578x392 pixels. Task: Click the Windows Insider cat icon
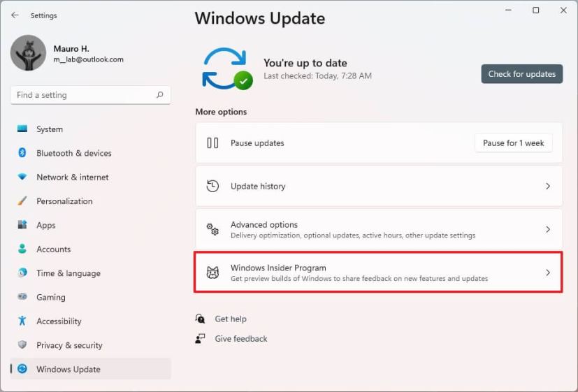pyautogui.click(x=212, y=273)
